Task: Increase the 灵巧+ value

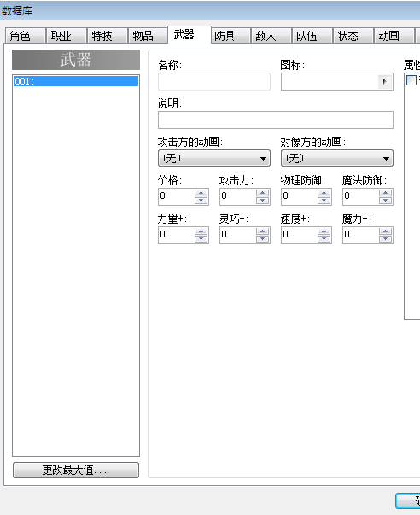Action: [x=262, y=231]
